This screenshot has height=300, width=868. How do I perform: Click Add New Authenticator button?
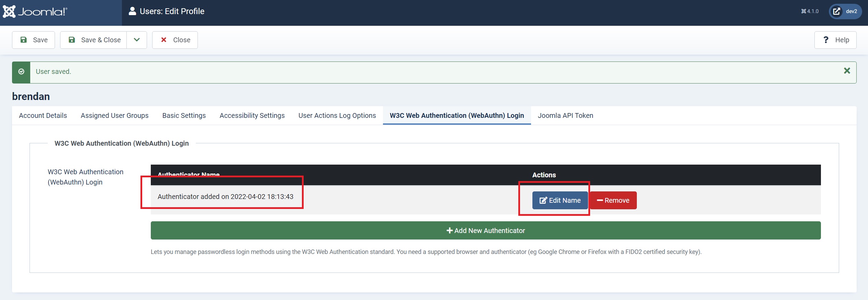pos(486,231)
